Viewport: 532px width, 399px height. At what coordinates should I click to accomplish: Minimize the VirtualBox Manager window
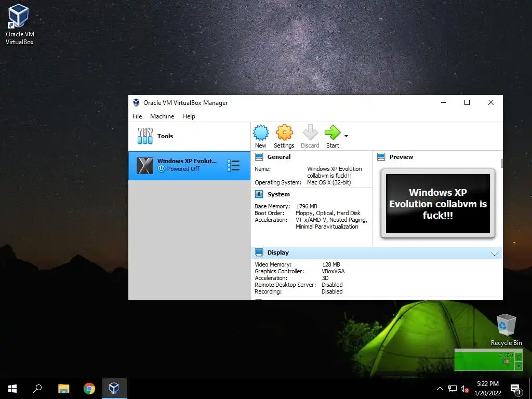[x=444, y=102]
